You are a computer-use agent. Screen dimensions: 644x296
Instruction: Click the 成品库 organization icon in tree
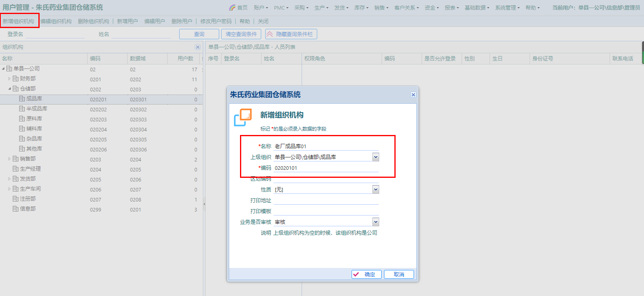coord(22,99)
